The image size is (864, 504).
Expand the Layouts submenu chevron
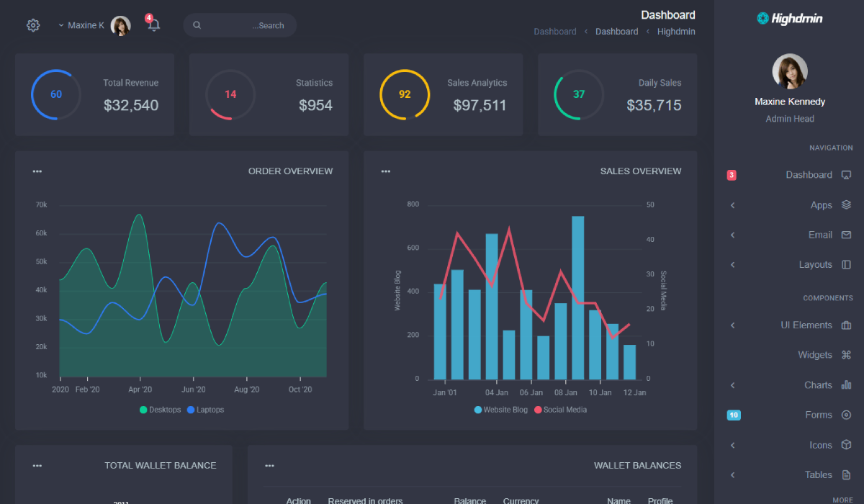(x=732, y=265)
